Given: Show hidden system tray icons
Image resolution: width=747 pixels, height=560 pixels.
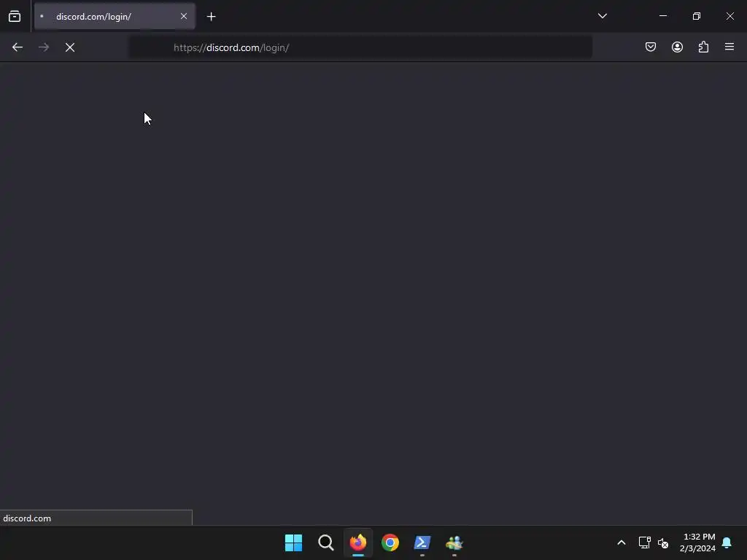Looking at the screenshot, I should coord(622,542).
